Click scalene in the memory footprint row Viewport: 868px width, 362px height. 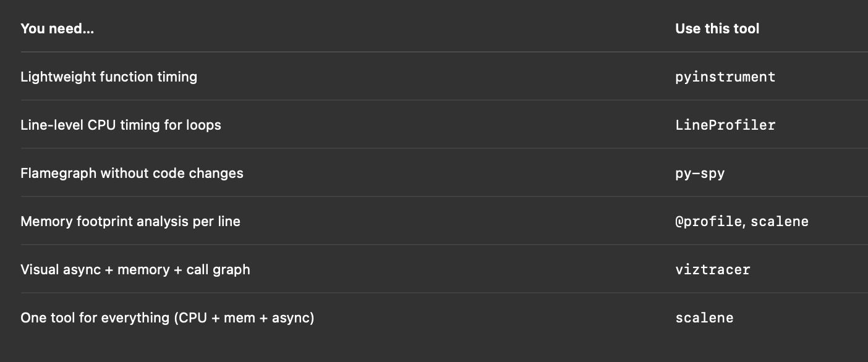tap(780, 221)
